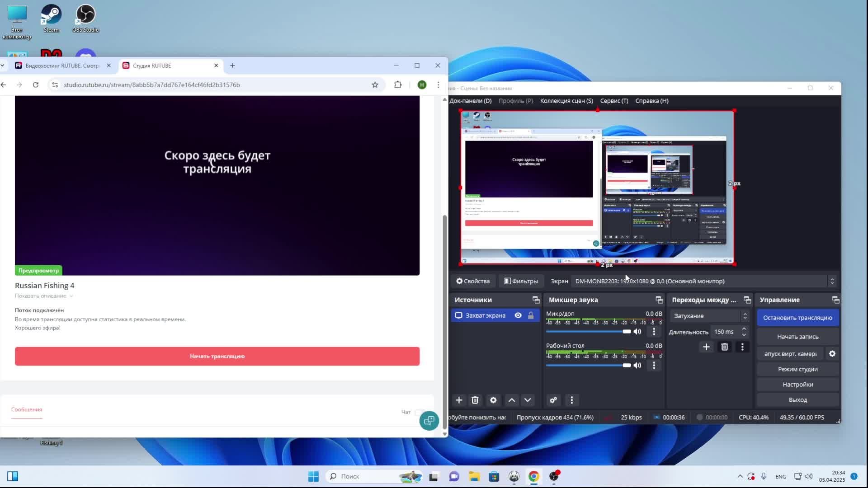Open the Экран monitor selection dropdown
This screenshot has height=488, width=868.
click(704, 281)
